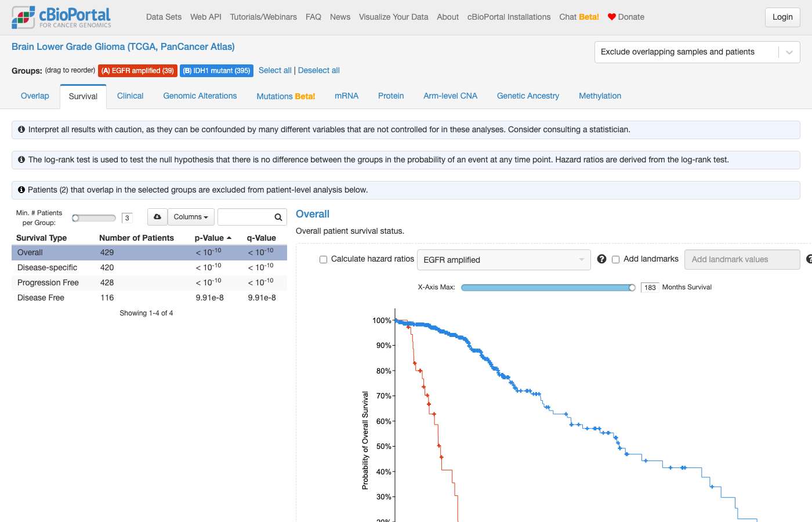Select the Disease Free survival row
This screenshot has width=812, height=522.
click(x=149, y=298)
